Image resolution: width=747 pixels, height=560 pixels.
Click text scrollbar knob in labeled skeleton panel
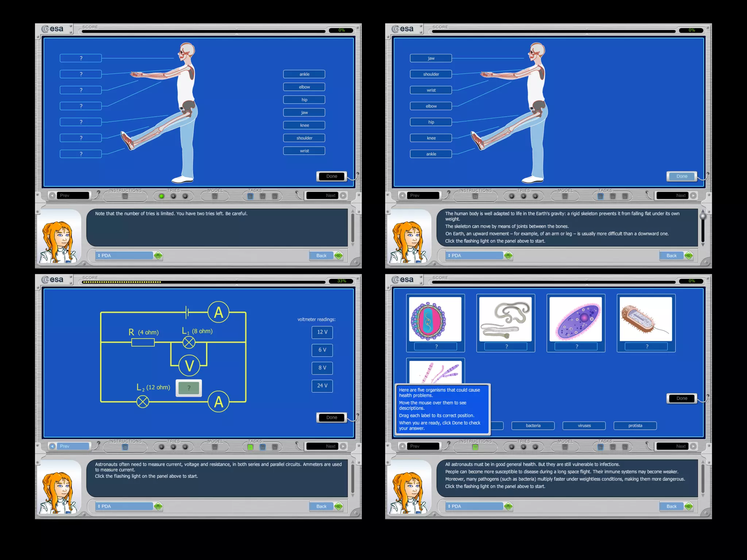pyautogui.click(x=703, y=216)
